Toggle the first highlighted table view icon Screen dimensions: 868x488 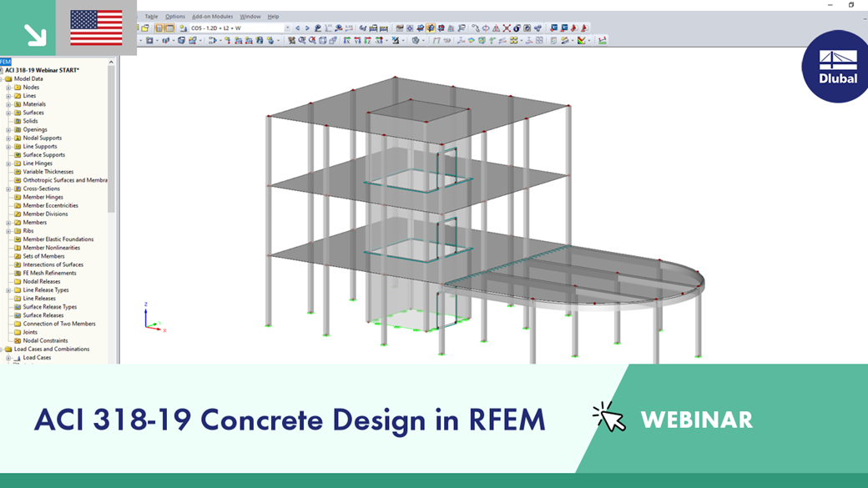point(159,28)
